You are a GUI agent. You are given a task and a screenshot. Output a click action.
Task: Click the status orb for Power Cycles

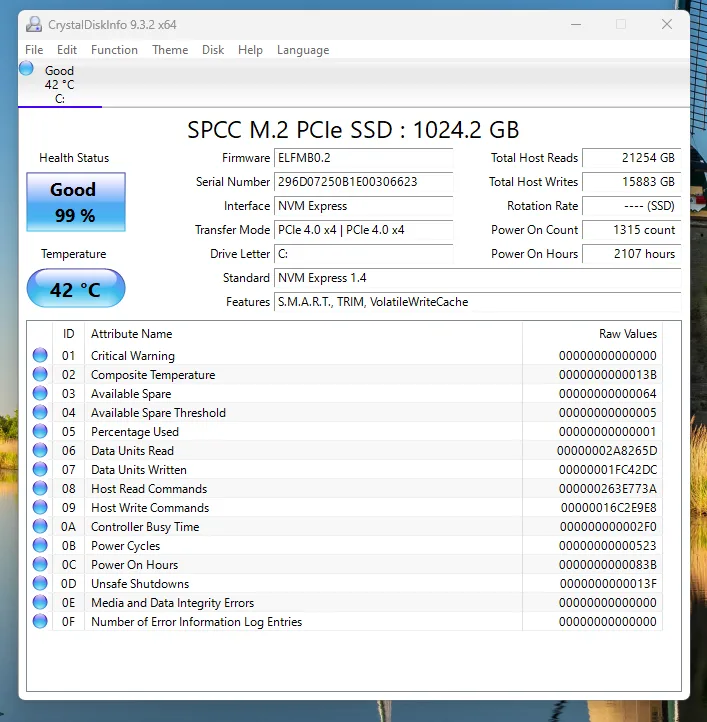(x=40, y=545)
